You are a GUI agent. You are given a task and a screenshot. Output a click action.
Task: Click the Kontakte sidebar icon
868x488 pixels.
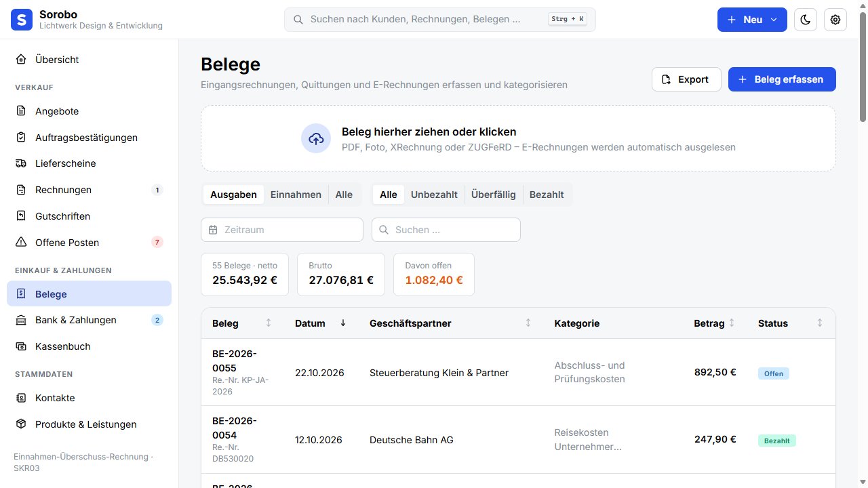click(22, 398)
